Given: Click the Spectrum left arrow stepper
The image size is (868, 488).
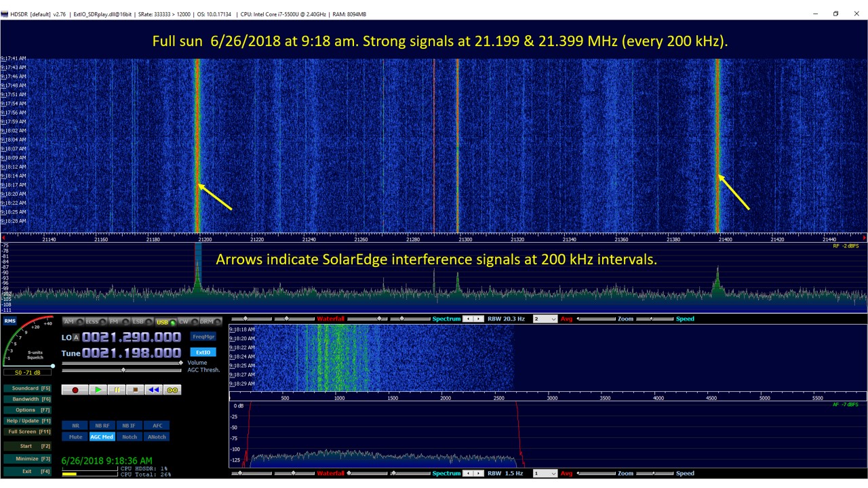Looking at the screenshot, I should click(467, 319).
